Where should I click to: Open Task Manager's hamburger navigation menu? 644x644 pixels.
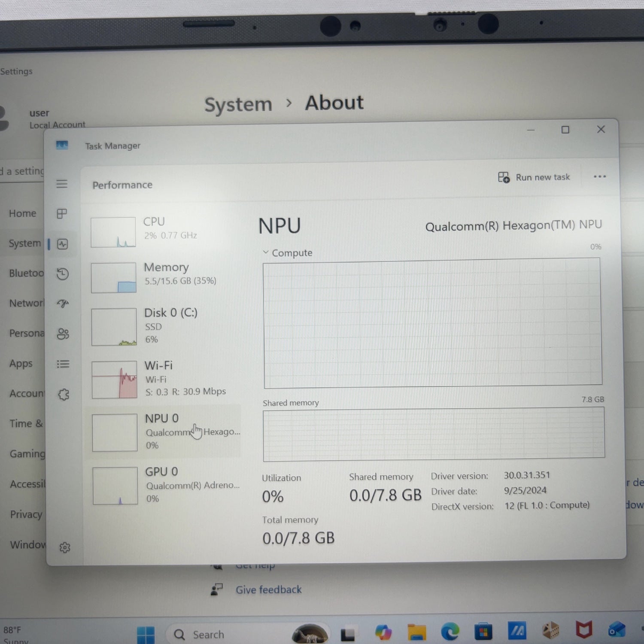click(62, 184)
